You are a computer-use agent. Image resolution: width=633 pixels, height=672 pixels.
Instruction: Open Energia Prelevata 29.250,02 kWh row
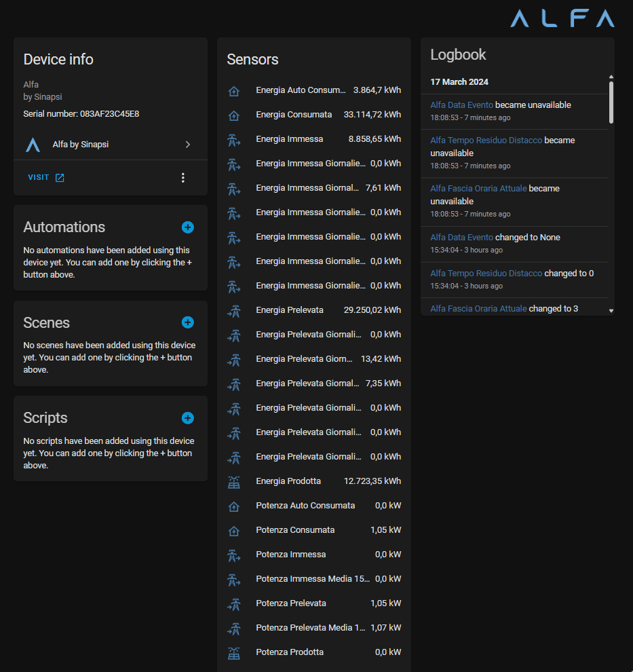click(x=314, y=310)
